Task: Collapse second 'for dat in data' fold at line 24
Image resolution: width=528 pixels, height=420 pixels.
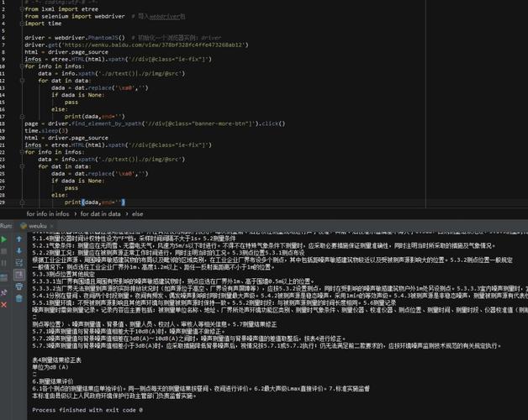Action: tap(22, 166)
